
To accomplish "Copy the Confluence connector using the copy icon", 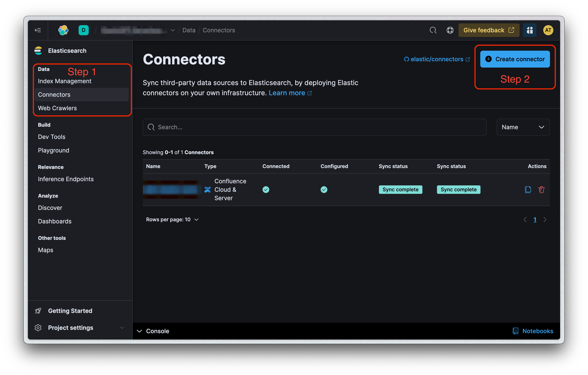I will (528, 189).
